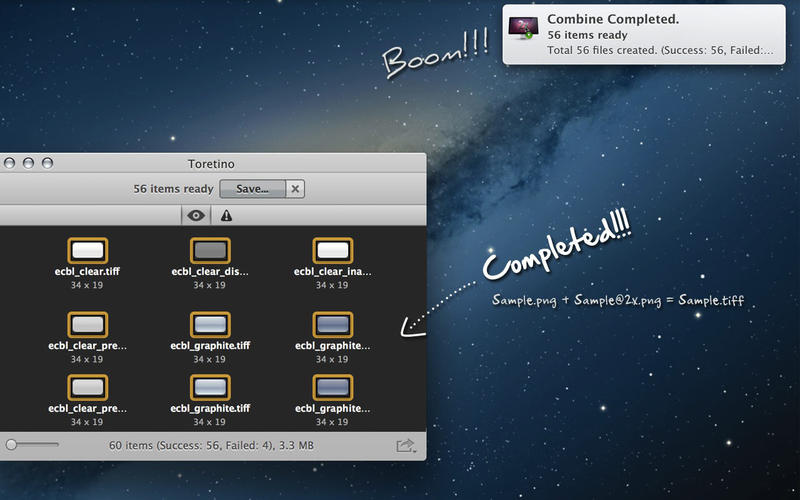800x500 pixels.
Task: Click the 56 items ready status label
Action: click(173, 189)
